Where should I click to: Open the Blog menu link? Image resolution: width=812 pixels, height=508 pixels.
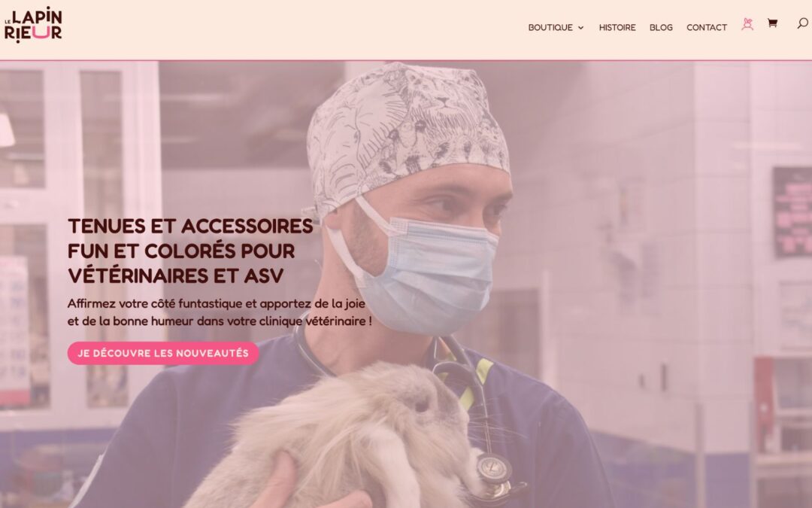661,28
